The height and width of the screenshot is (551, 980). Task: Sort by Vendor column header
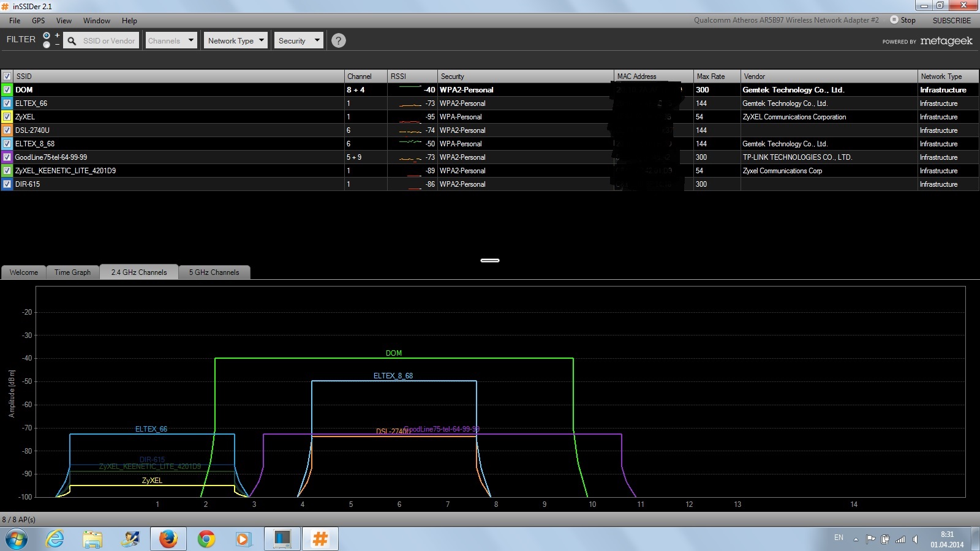point(829,77)
